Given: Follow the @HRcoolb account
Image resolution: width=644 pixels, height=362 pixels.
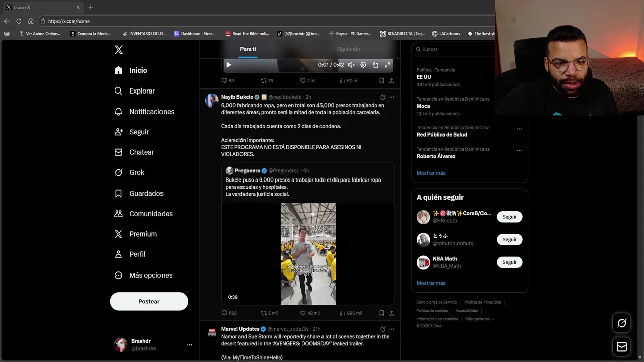Looking at the screenshot, I should tap(509, 217).
